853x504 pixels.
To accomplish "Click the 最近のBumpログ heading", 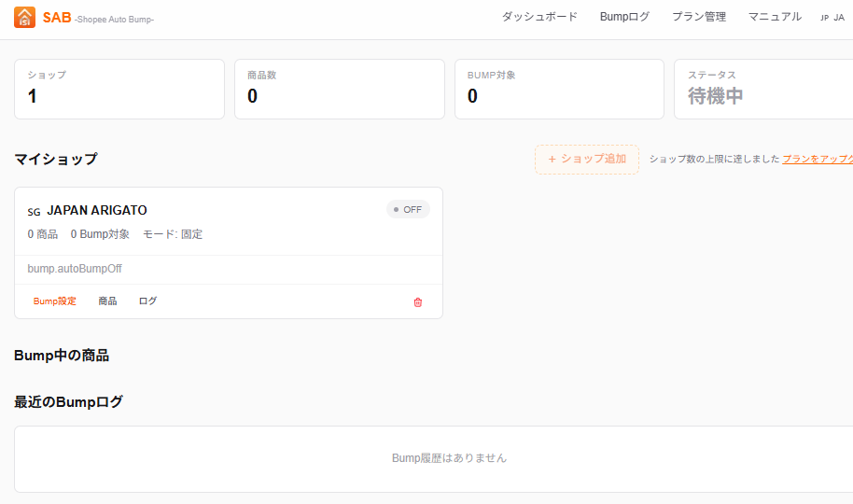I will click(x=68, y=402).
